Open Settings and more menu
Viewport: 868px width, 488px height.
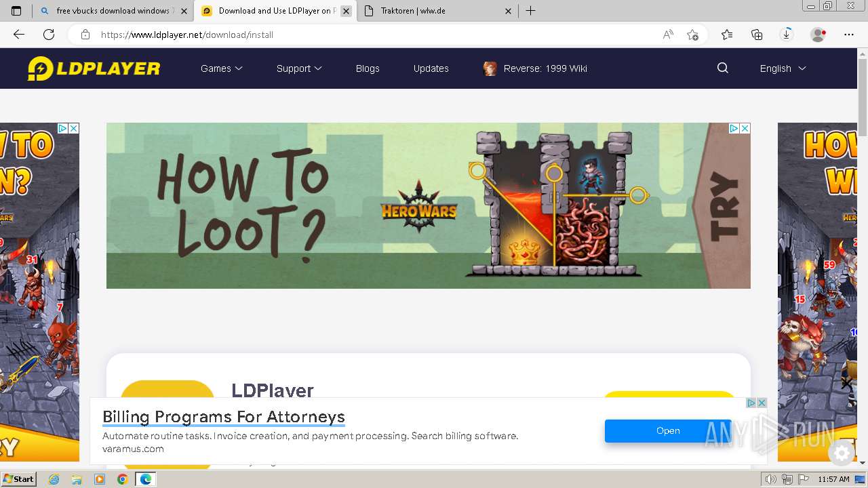pos(849,35)
